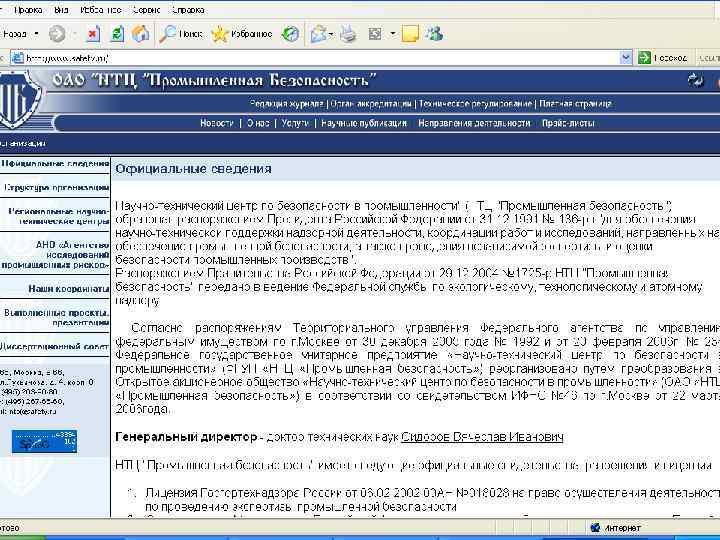Image resolution: width=720 pixels, height=540 pixels.
Task: Click the green Переход go arrow
Action: pyautogui.click(x=644, y=58)
